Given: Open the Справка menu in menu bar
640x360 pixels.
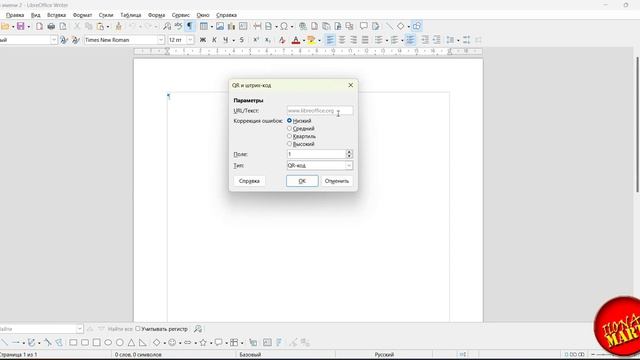Looking at the screenshot, I should [227, 15].
